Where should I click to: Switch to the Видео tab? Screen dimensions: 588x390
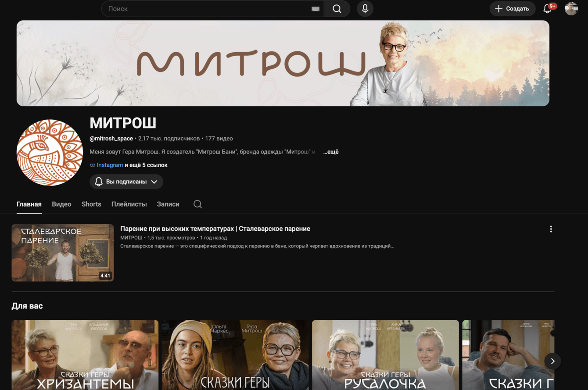[x=61, y=204]
